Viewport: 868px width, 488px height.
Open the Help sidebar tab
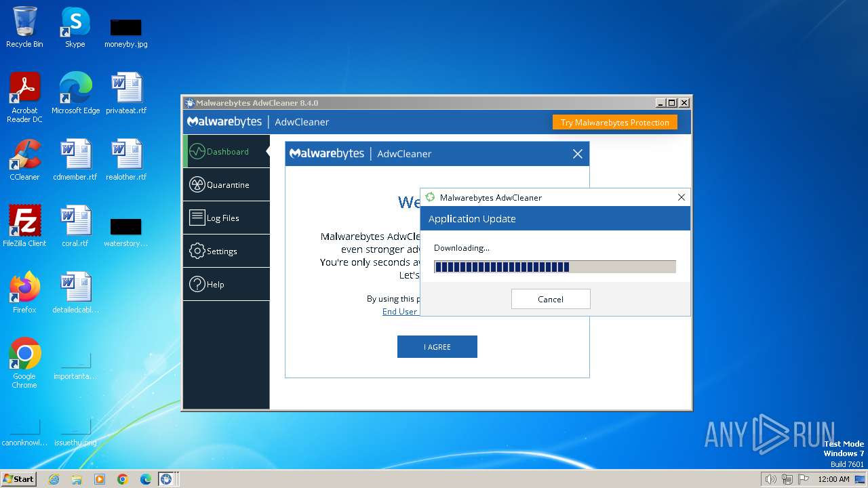(x=226, y=284)
